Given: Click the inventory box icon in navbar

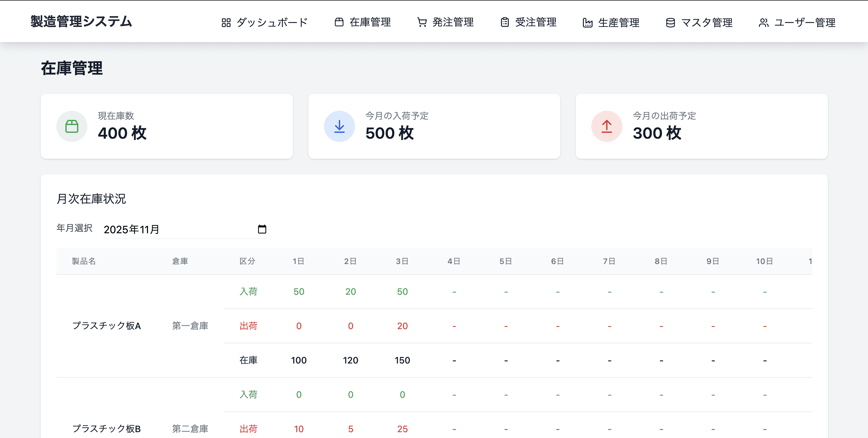Looking at the screenshot, I should (339, 22).
